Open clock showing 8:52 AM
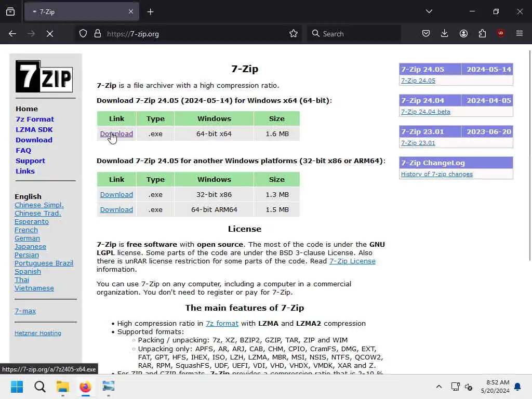This screenshot has height=399, width=532. (x=495, y=387)
